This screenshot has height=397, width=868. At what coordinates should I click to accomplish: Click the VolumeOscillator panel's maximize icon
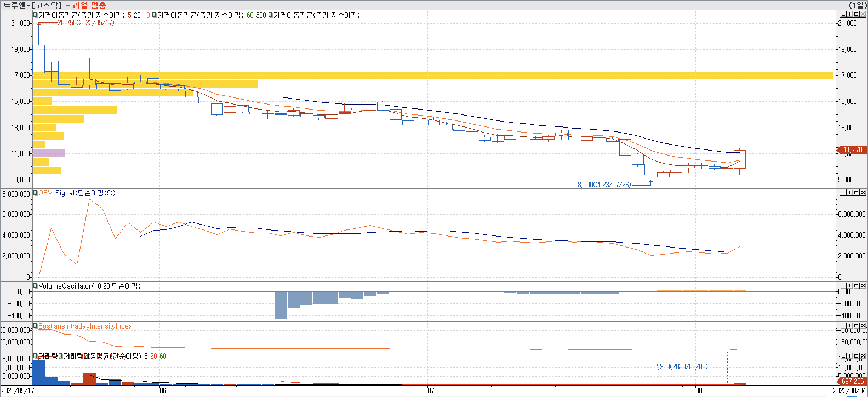pos(856,286)
